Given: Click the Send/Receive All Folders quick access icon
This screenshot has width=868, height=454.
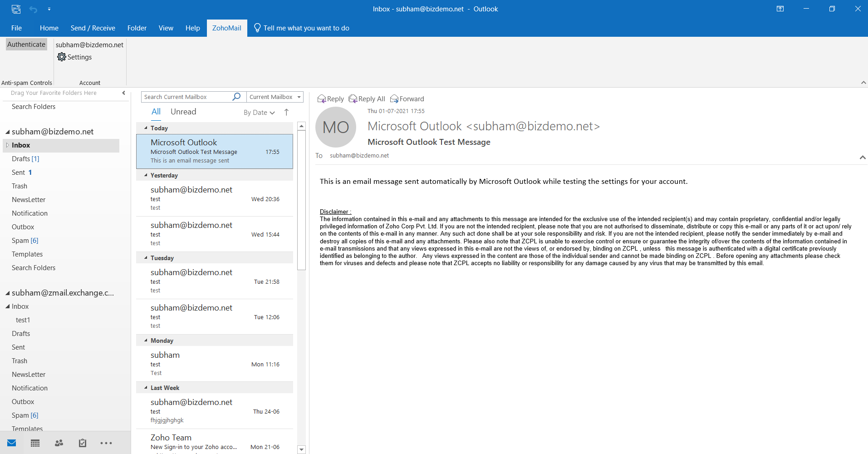Looking at the screenshot, I should coord(16,9).
